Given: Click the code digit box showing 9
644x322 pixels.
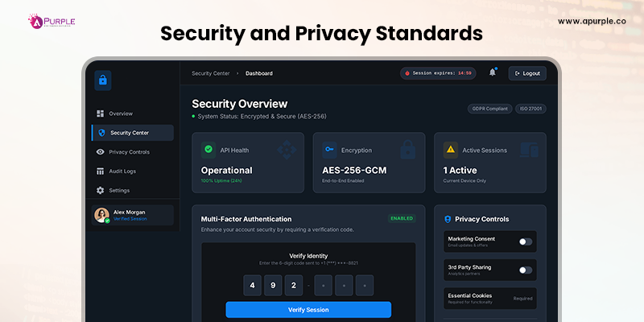Looking at the screenshot, I should click(x=273, y=286).
